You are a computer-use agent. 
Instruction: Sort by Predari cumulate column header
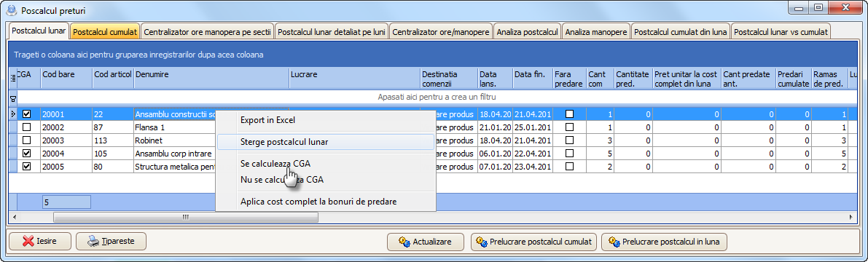click(x=793, y=79)
